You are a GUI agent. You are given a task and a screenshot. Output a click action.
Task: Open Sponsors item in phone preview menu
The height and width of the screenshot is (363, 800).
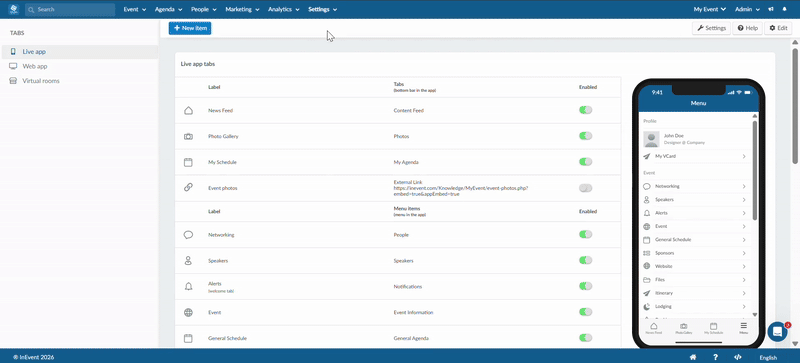(694, 253)
